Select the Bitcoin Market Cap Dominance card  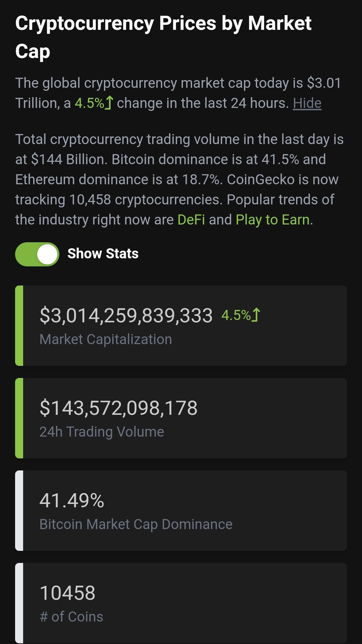(181, 511)
